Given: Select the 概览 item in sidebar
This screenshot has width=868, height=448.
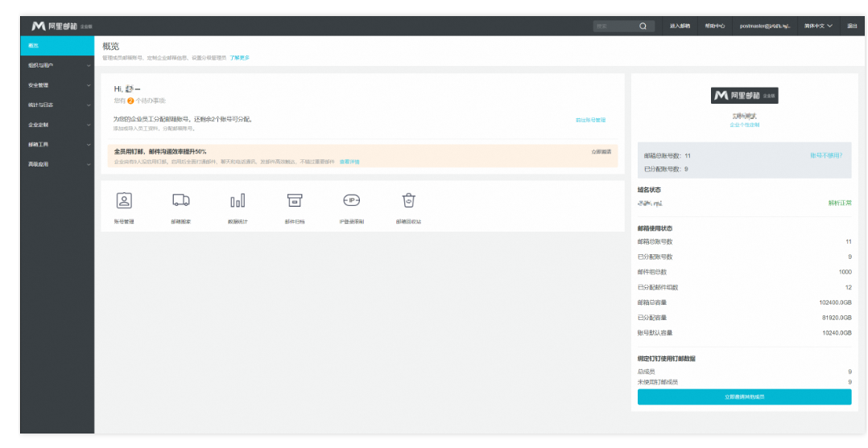Looking at the screenshot, I should [56, 45].
